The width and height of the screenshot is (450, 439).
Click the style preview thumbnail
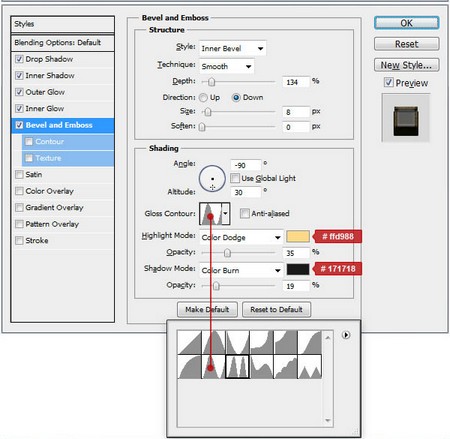pos(406,118)
